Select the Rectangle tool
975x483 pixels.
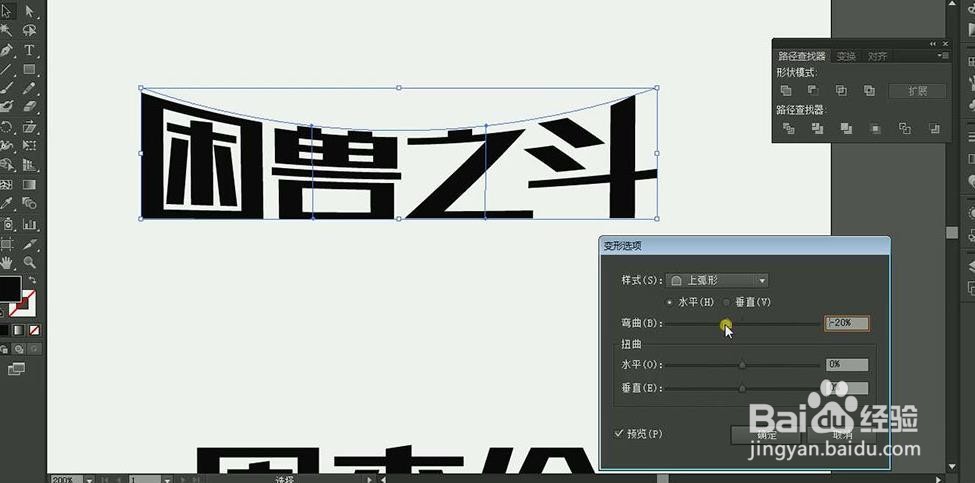coord(29,69)
